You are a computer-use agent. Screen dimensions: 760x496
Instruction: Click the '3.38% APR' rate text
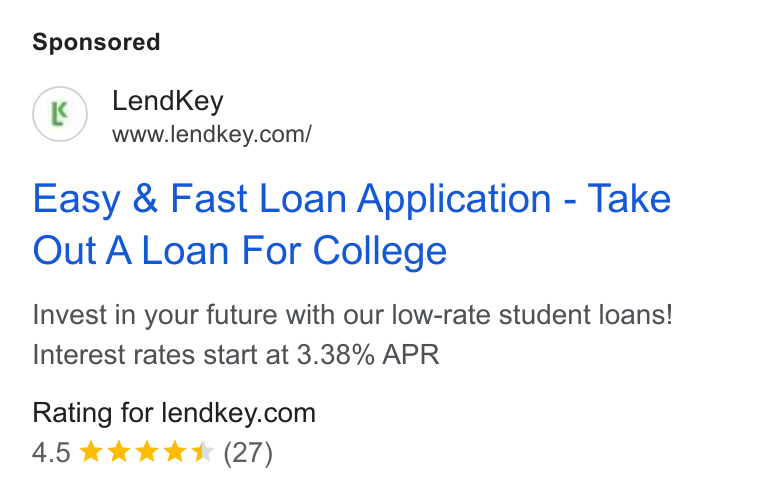tap(368, 354)
